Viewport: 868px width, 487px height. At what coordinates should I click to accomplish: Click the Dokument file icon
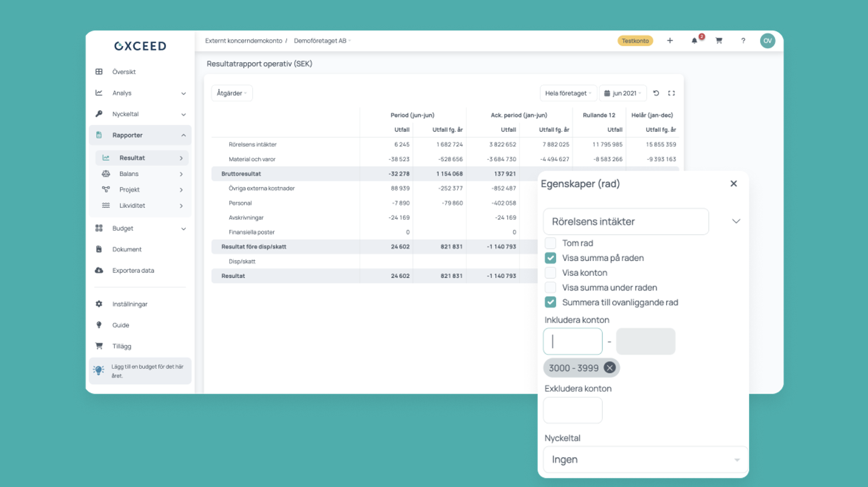click(x=99, y=249)
